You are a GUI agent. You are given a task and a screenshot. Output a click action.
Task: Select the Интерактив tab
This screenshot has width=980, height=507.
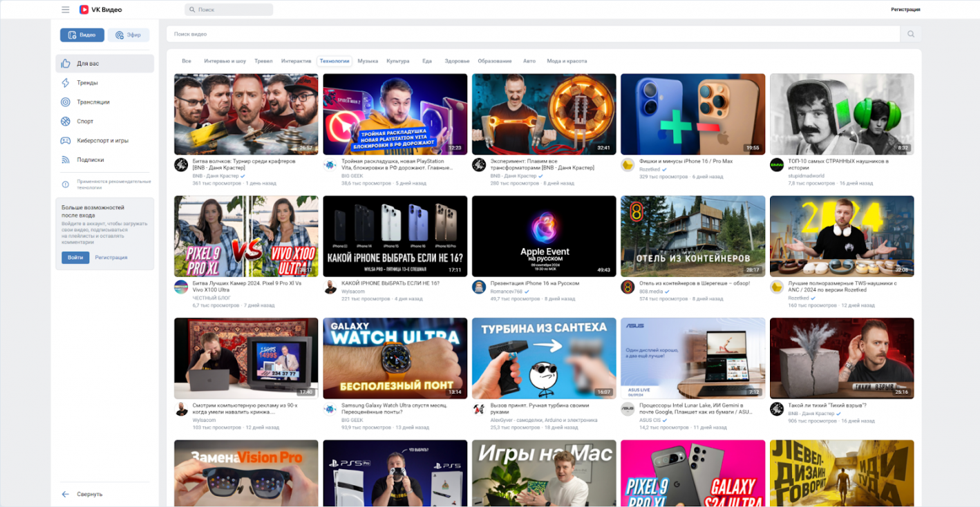[296, 61]
